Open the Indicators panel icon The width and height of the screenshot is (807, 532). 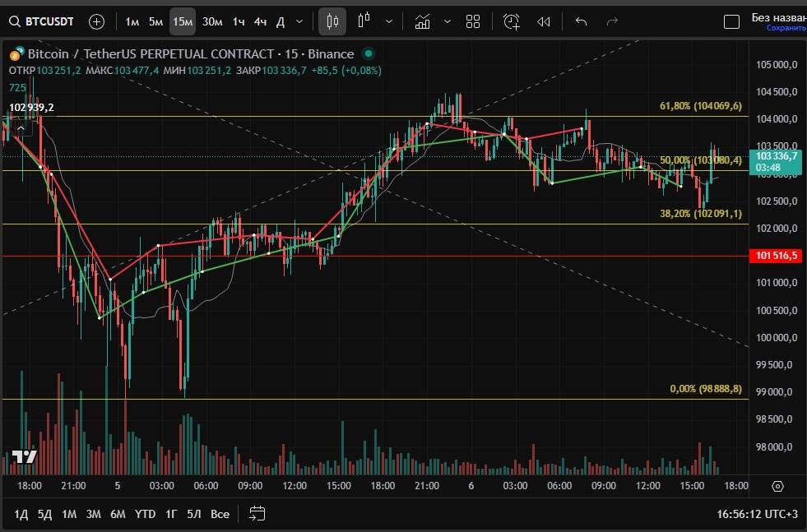[x=423, y=21]
